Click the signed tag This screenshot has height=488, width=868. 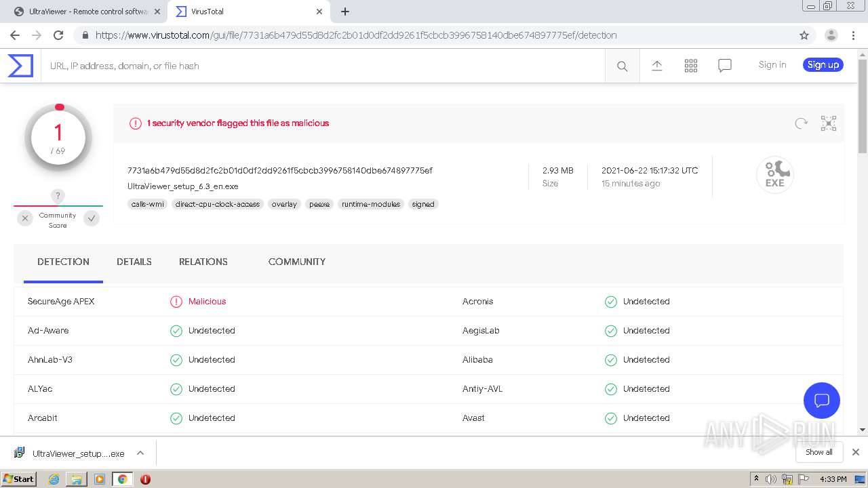[x=423, y=204]
